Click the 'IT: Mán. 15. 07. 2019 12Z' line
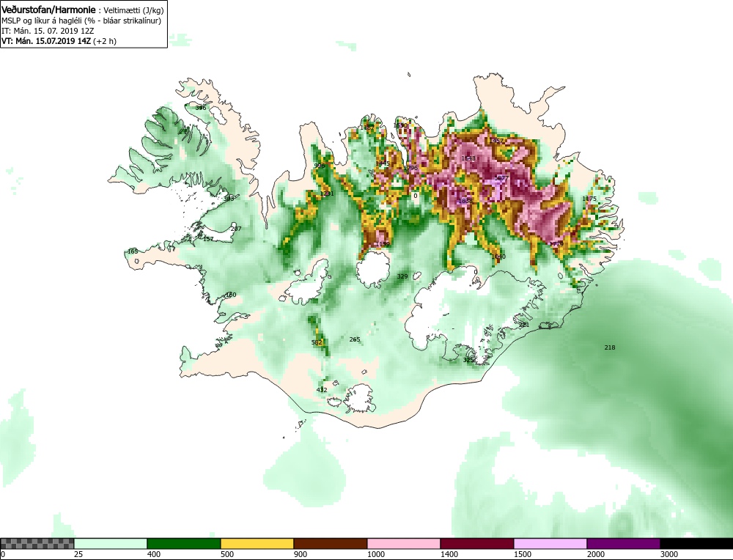Image resolution: width=733 pixels, height=560 pixels. pos(48,31)
